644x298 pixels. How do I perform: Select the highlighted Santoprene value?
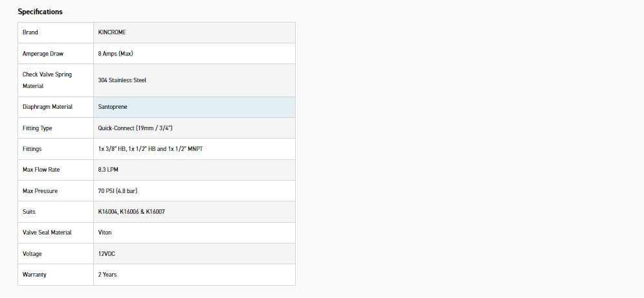[x=113, y=107]
